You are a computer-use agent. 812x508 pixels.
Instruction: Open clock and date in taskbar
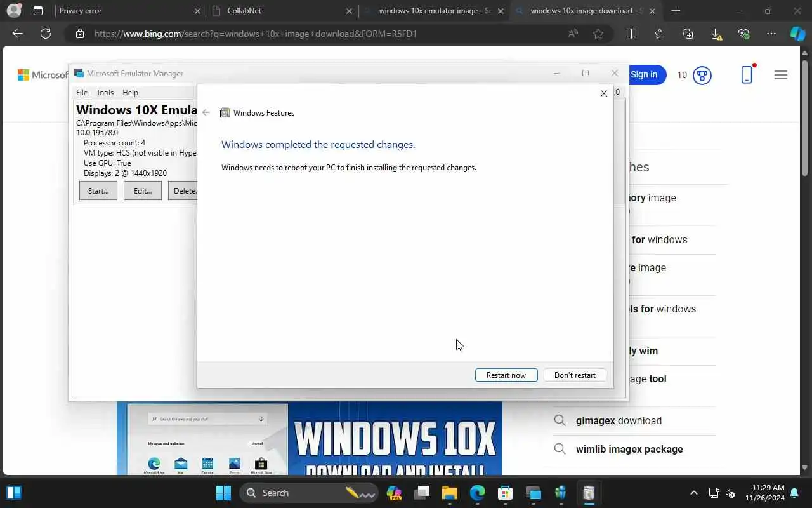coord(764,493)
